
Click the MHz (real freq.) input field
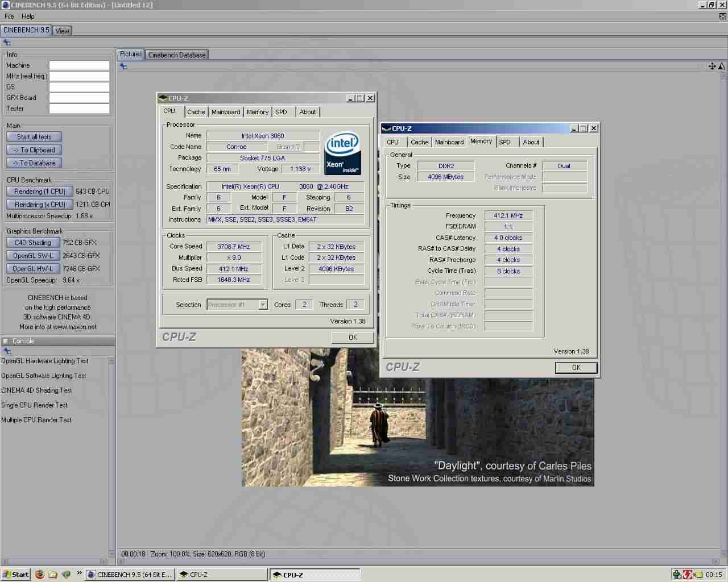click(x=79, y=76)
